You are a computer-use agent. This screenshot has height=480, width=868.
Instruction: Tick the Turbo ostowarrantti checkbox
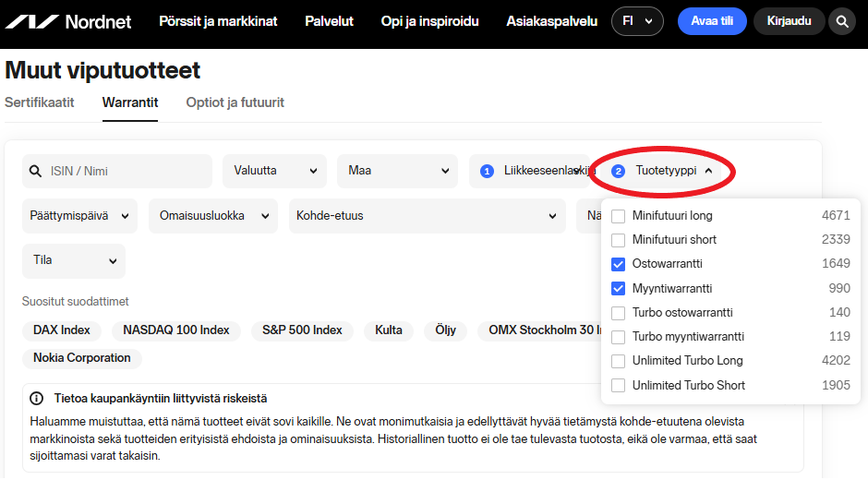[618, 313]
